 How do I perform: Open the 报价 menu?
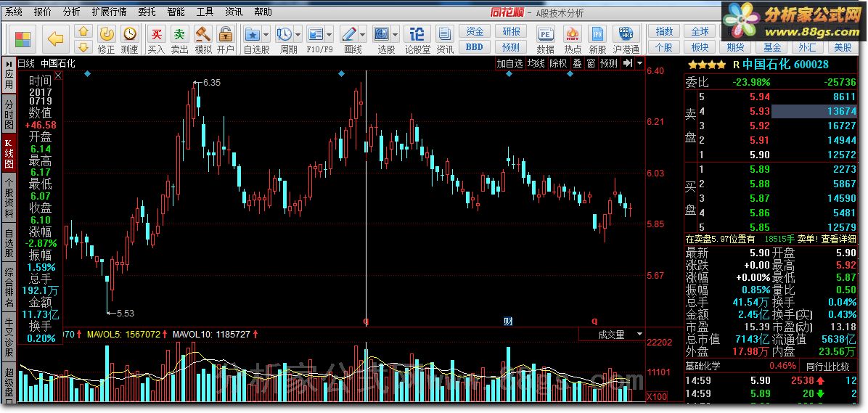43,12
